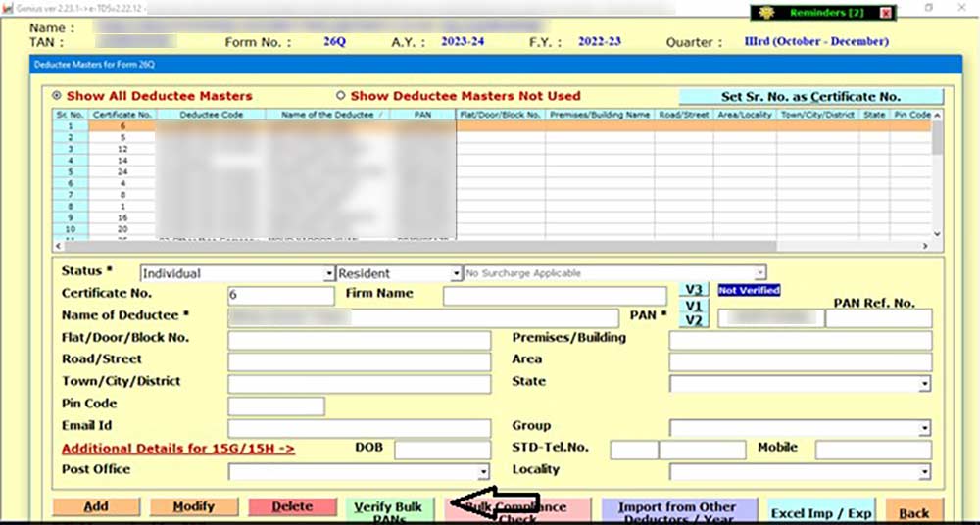Click the grid's vertical scrollbar down arrow
The width and height of the screenshot is (980, 525).
[x=937, y=234]
